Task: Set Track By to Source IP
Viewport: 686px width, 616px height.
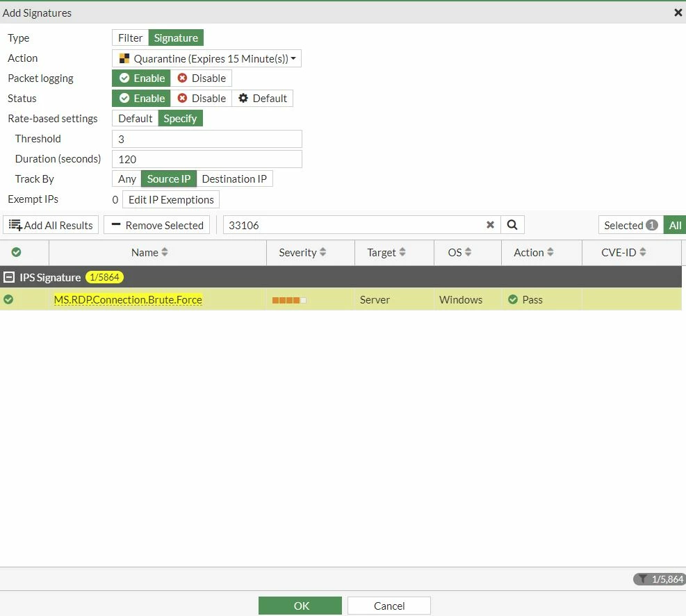Action: point(169,178)
